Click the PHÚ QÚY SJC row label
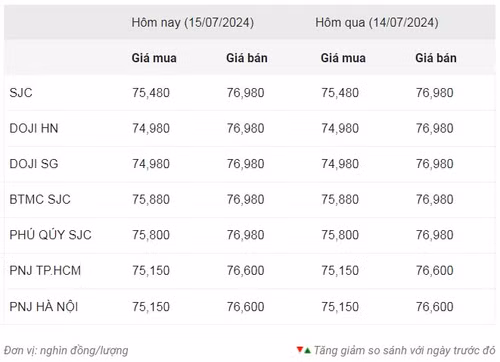This screenshot has width=500, height=362. point(50,235)
